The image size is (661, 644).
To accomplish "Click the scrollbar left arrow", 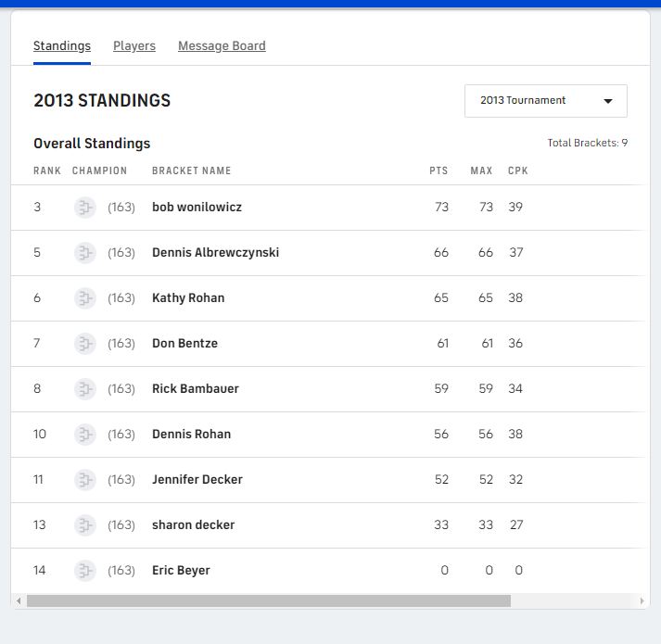I will tap(19, 601).
